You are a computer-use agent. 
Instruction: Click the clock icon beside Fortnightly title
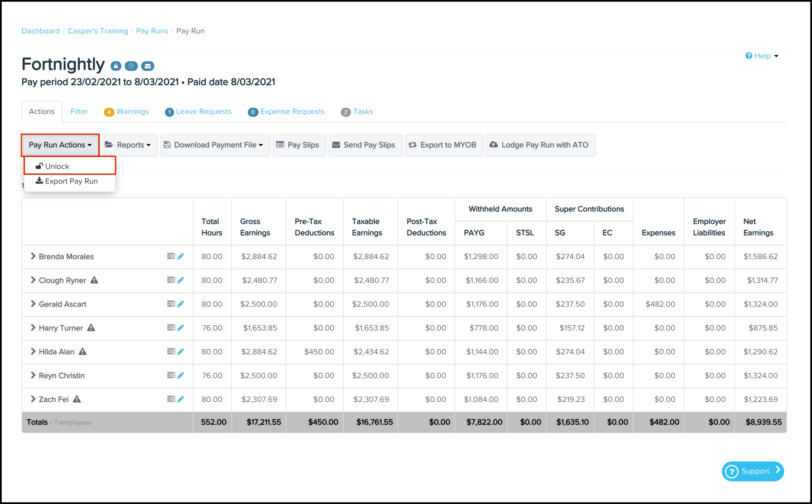[131, 66]
